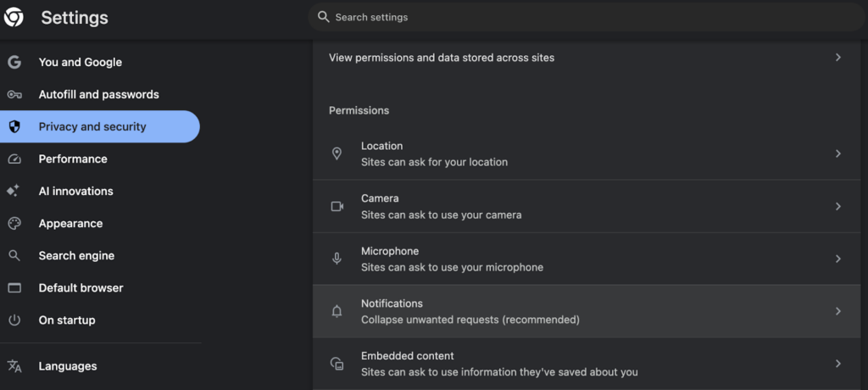
Task: Click the Chrome logo icon
Action: (14, 18)
